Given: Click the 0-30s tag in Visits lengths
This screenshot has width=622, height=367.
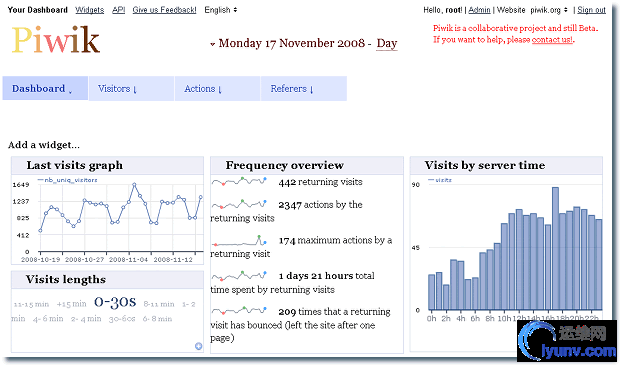Looking at the screenshot, I should coord(115,302).
